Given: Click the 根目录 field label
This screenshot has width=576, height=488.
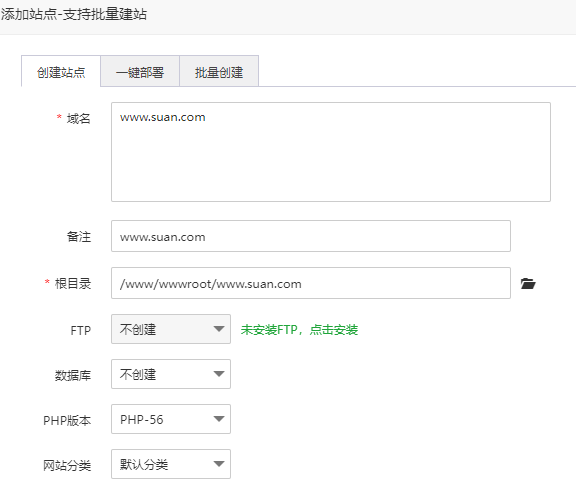Looking at the screenshot, I should (73, 283).
